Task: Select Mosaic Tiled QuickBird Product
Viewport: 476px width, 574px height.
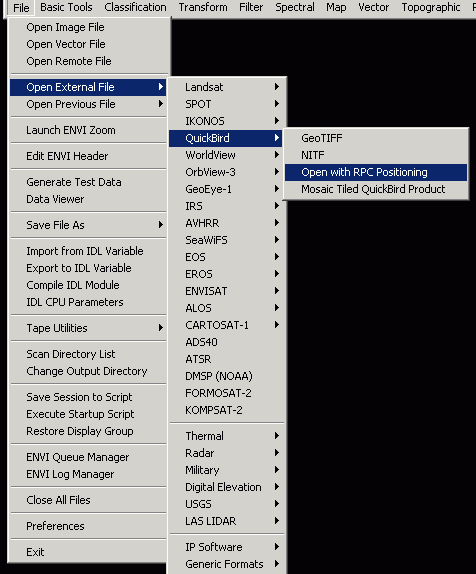Action: (376, 189)
